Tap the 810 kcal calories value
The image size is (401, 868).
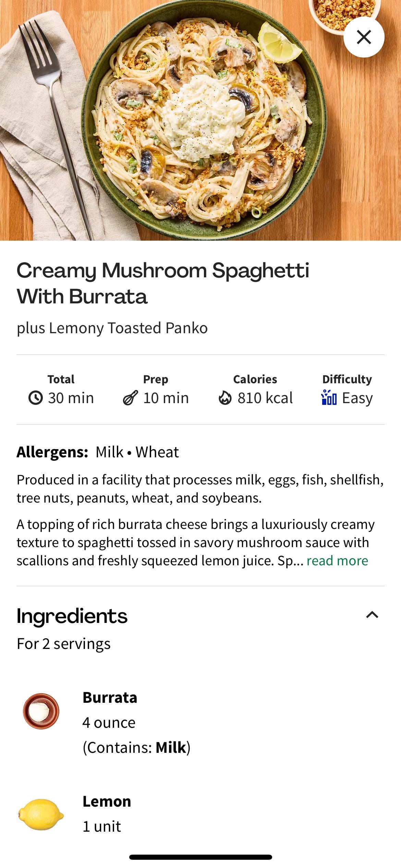[x=265, y=398]
